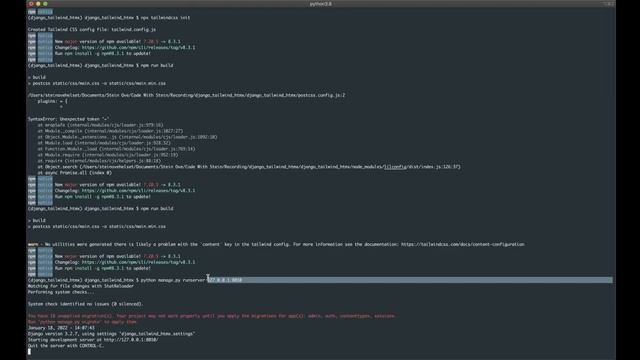Click the 'at Module.require' stack line
The width and height of the screenshot is (640, 360).
click(108, 155)
